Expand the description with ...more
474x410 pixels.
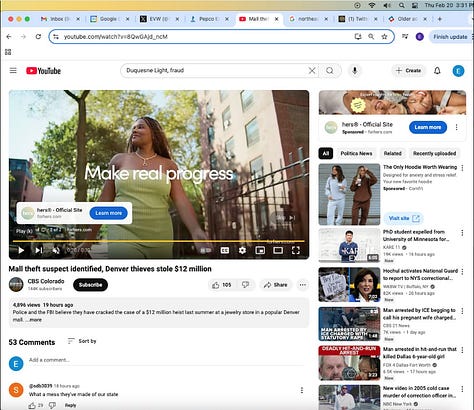coord(34,320)
